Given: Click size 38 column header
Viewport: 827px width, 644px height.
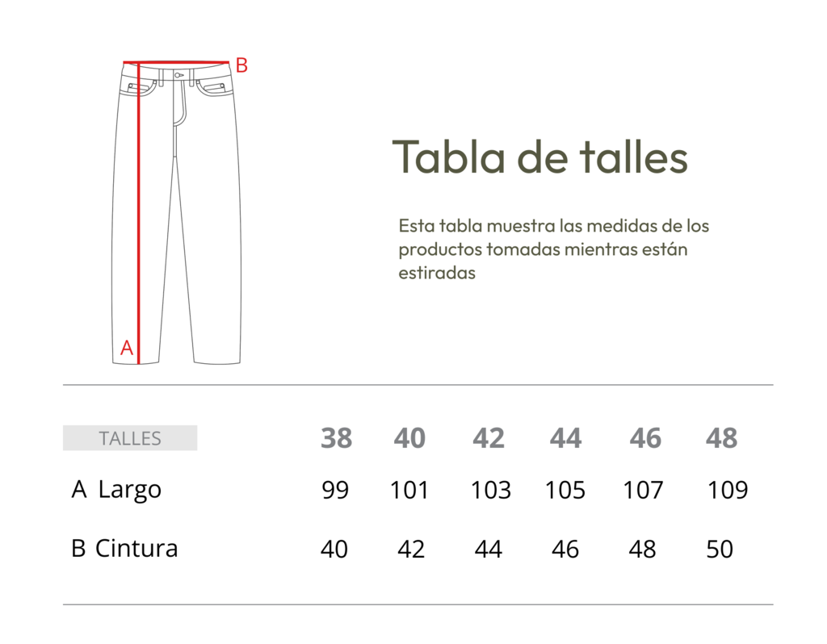Looking at the screenshot, I should (336, 438).
